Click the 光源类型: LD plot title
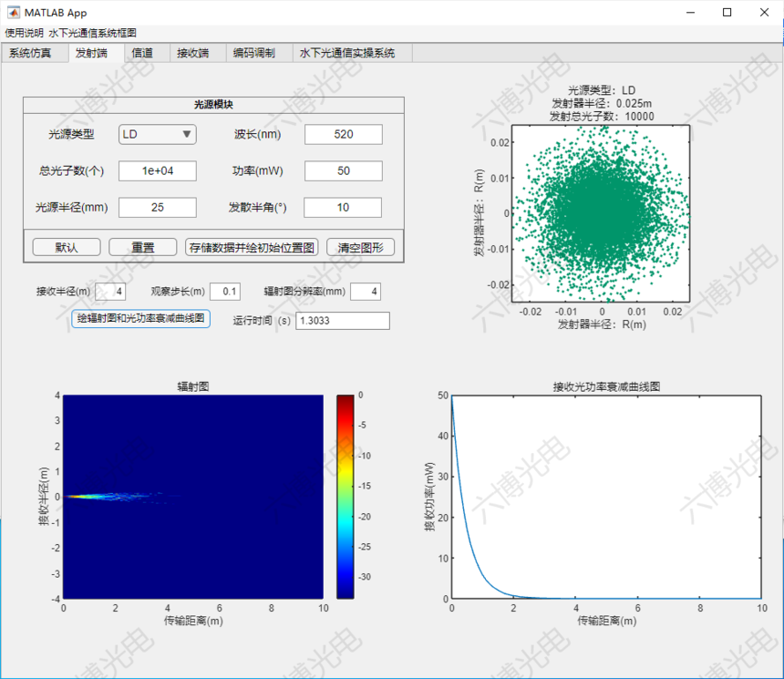This screenshot has height=679, width=784. tap(602, 90)
